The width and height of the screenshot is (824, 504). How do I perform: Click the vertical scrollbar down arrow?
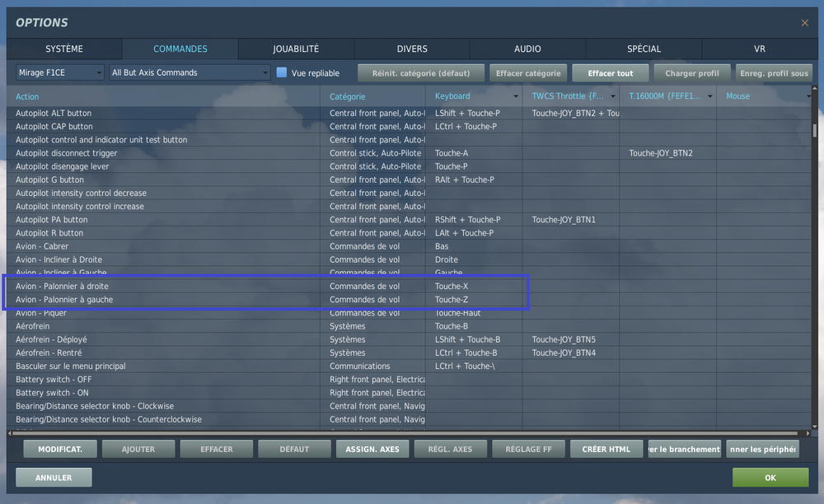(x=815, y=427)
